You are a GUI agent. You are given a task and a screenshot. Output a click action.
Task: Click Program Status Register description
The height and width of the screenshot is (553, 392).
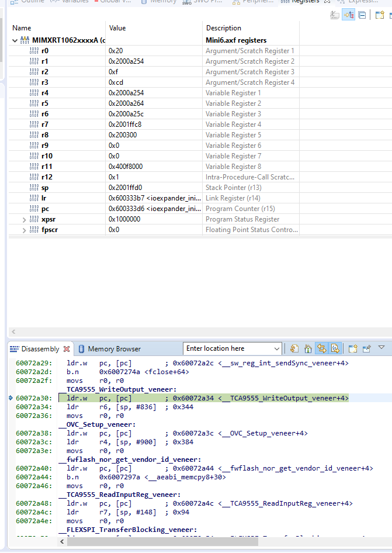[x=242, y=219]
